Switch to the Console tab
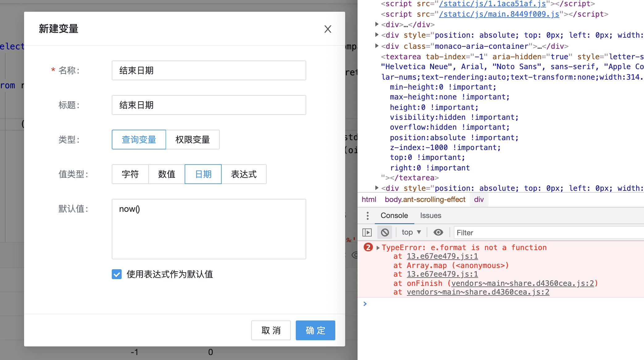 (394, 216)
